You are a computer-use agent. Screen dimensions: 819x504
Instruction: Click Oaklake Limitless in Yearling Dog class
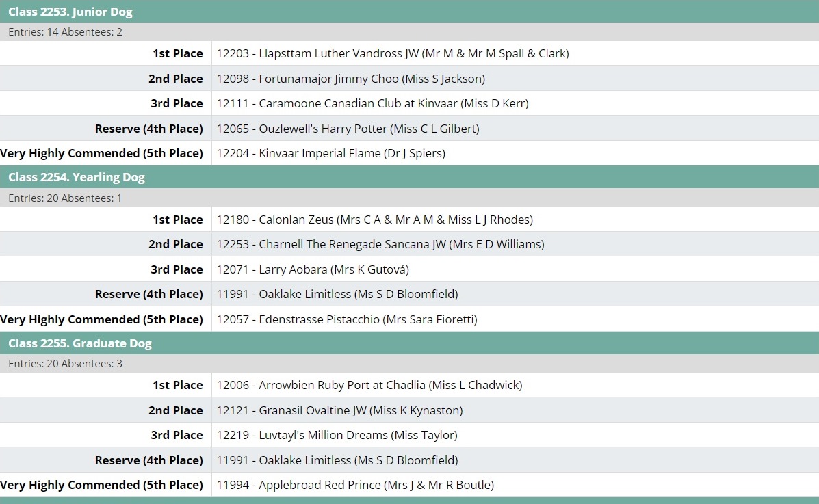pyautogui.click(x=337, y=294)
